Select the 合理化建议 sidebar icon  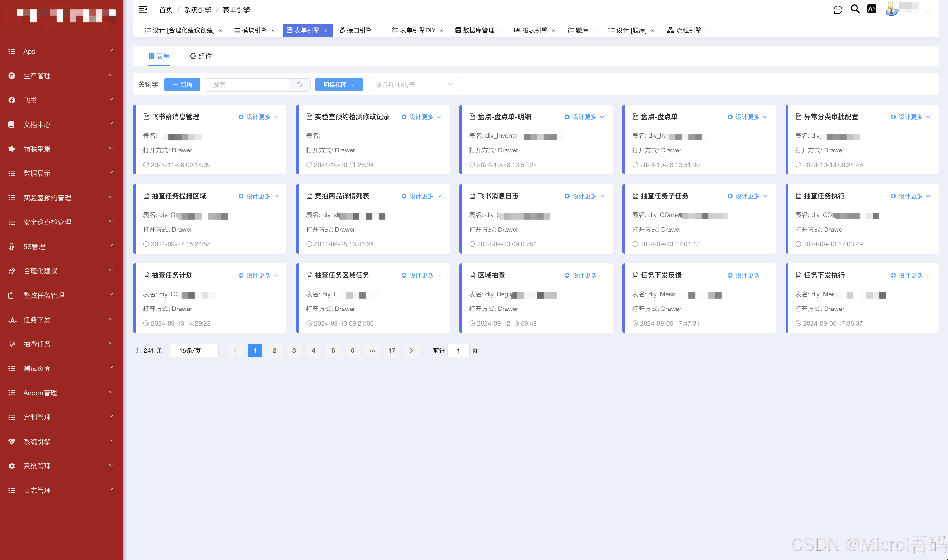11,270
